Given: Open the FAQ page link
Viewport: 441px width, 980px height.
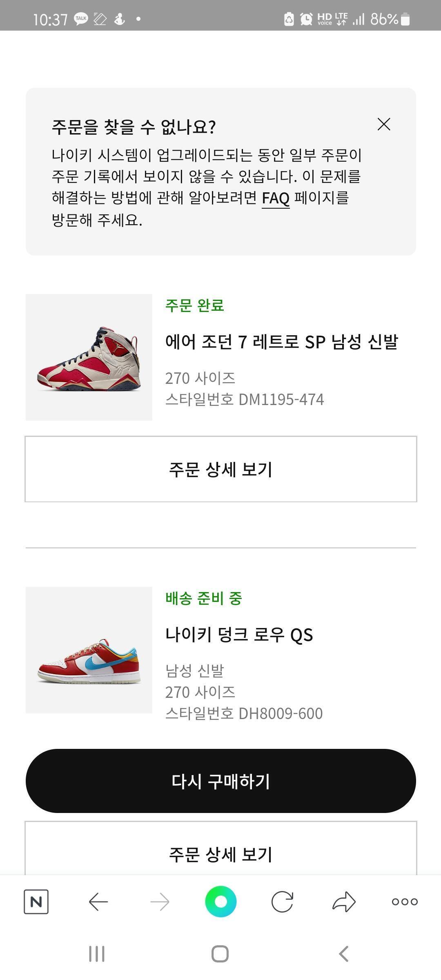Looking at the screenshot, I should click(x=276, y=198).
